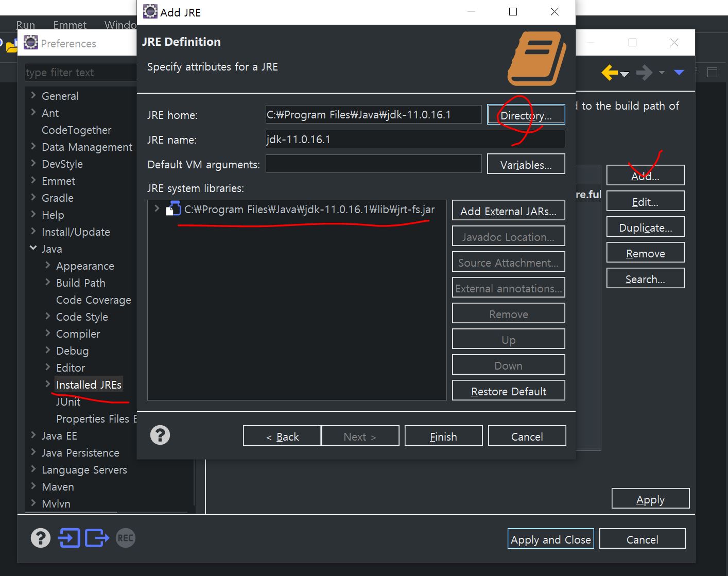728x576 pixels.
Task: Expand the DevStyle node
Action: coord(33,163)
